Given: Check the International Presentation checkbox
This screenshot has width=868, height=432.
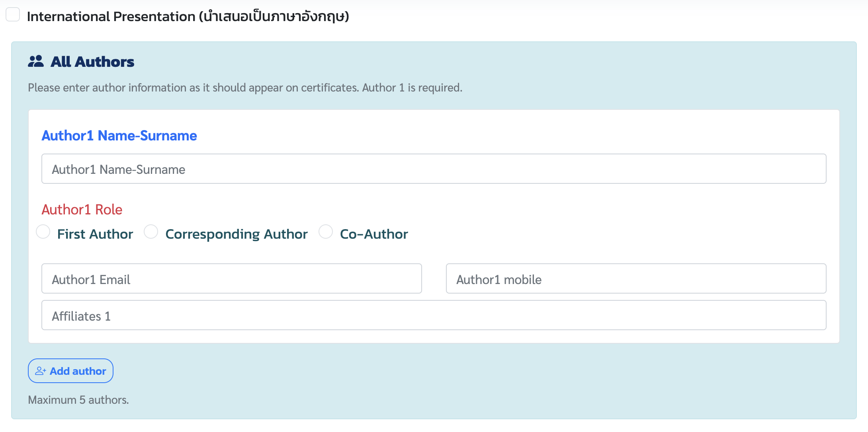Looking at the screenshot, I should click(13, 15).
